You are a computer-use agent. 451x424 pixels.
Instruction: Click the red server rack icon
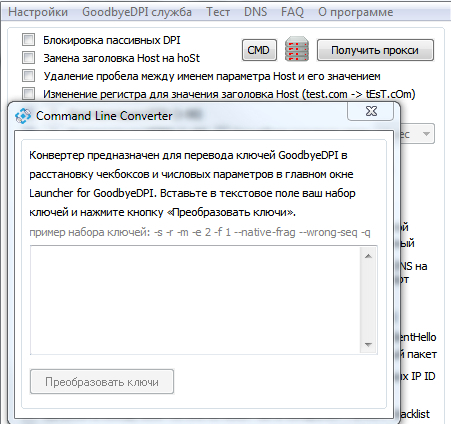coord(297,49)
